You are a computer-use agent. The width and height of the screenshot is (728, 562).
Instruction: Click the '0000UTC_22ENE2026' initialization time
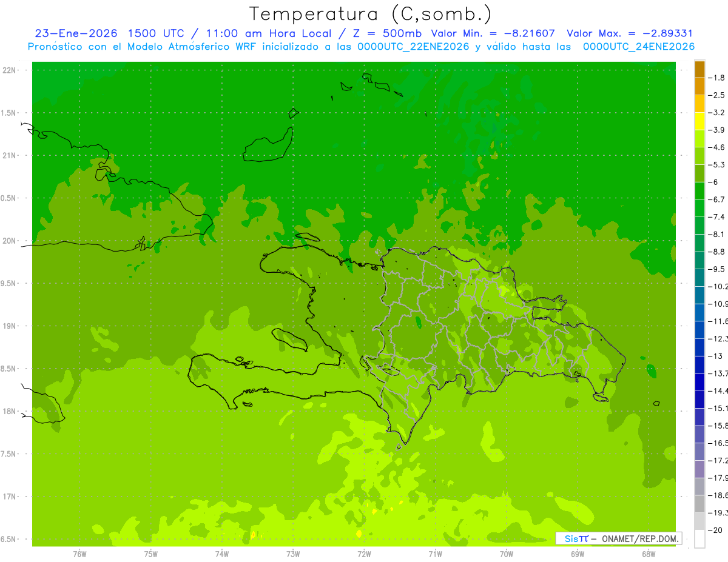tap(413, 47)
